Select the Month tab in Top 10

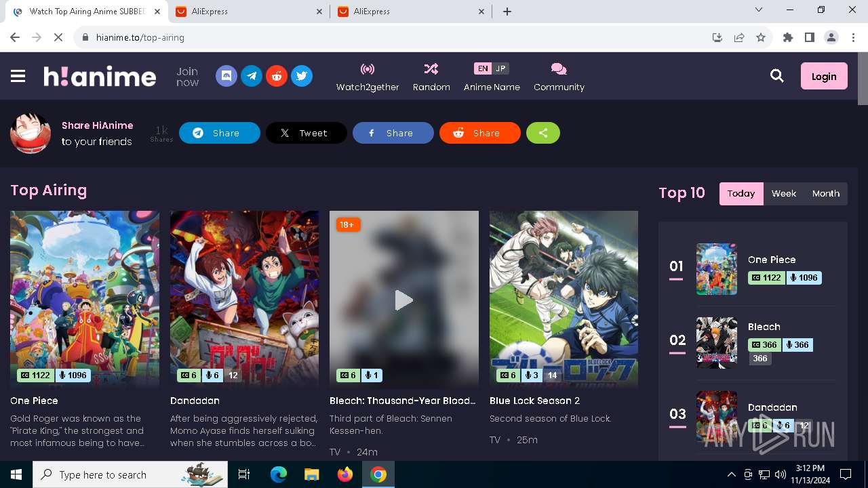click(826, 193)
